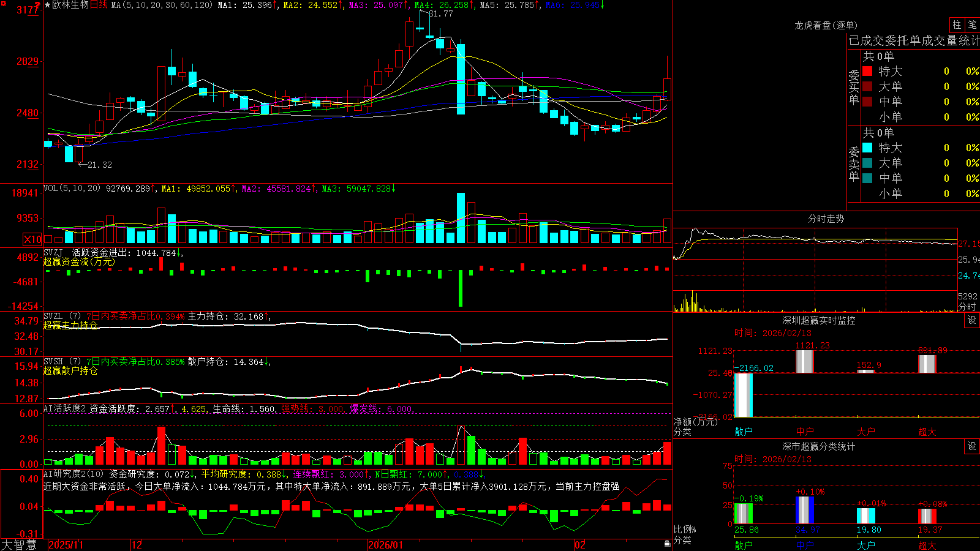Click the 2026/01 timeline marker
The height and width of the screenshot is (551, 980).
[386, 545]
